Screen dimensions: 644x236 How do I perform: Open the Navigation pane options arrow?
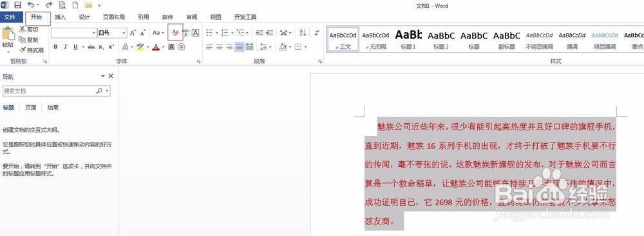103,76
